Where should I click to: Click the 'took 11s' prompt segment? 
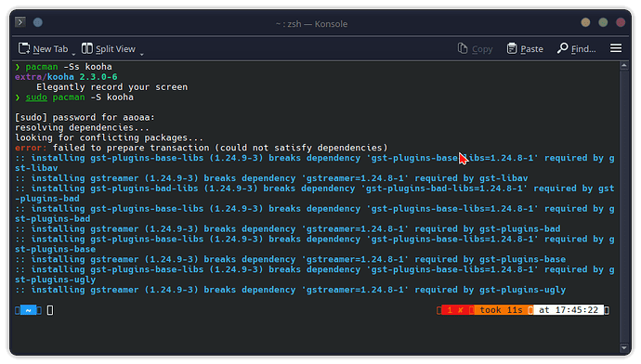(x=502, y=310)
